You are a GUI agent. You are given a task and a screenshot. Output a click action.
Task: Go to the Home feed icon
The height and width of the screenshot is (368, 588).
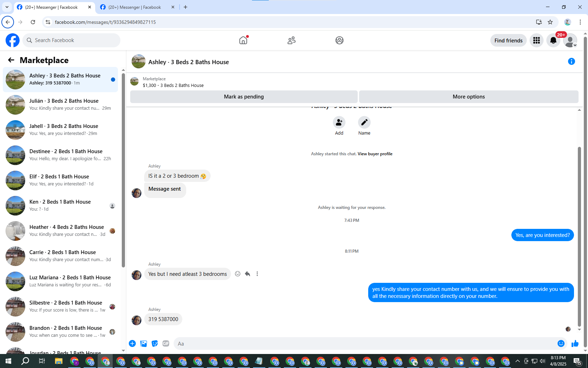click(x=243, y=40)
